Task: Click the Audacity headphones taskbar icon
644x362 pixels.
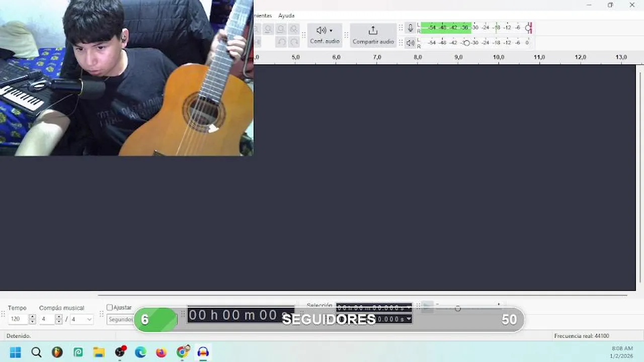Action: pos(203,352)
